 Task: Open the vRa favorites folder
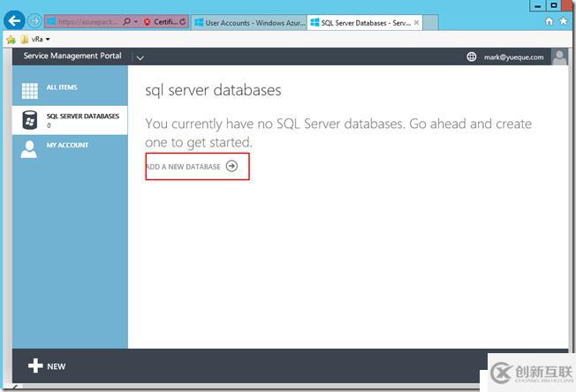(x=35, y=39)
